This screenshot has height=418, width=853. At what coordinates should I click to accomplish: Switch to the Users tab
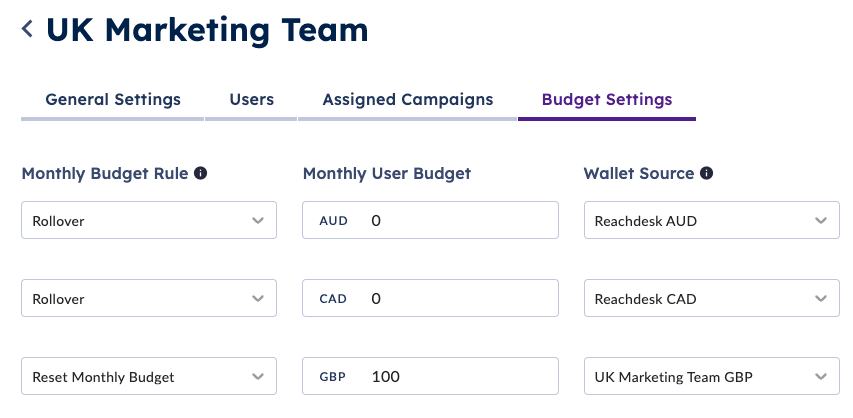251,100
